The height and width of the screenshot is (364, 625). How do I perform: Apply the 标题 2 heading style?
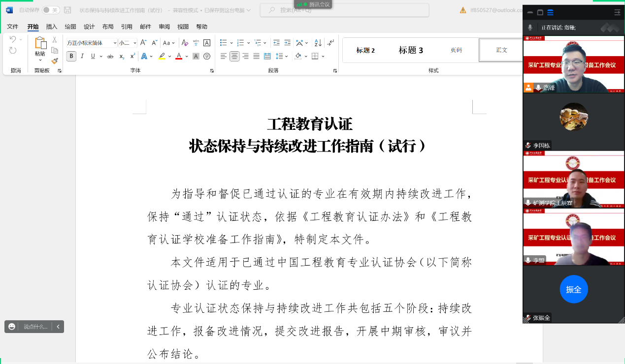(365, 50)
